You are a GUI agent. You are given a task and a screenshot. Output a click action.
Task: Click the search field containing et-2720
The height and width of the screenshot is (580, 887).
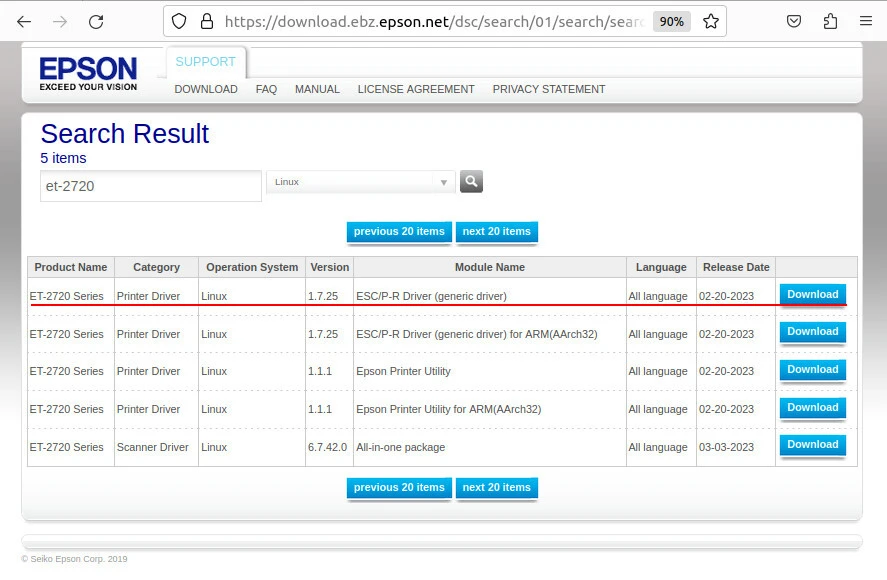(x=150, y=186)
